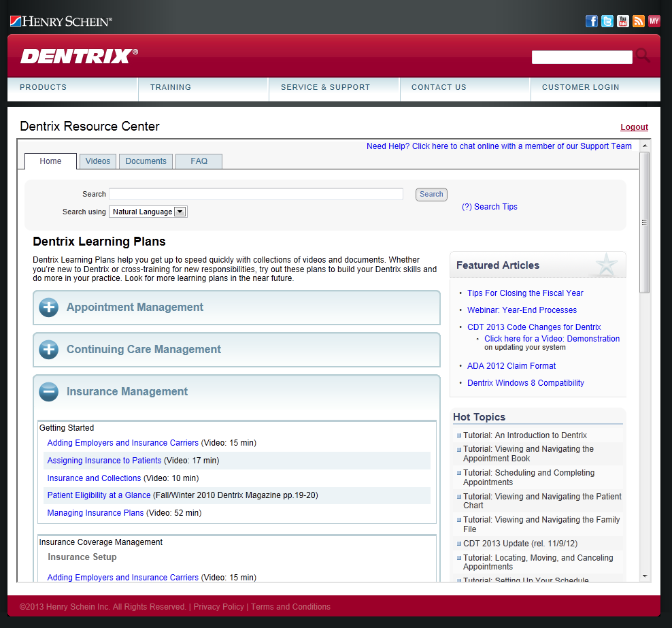Open CDT 2013 Update hot topic
Screen dimensions: 672x628
[520, 544]
